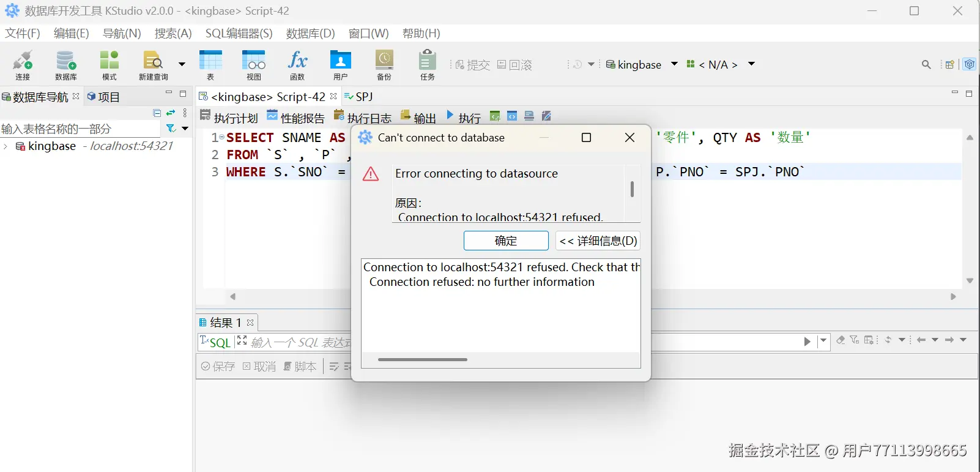Click the 连接 connect toolbar icon

tap(23, 65)
